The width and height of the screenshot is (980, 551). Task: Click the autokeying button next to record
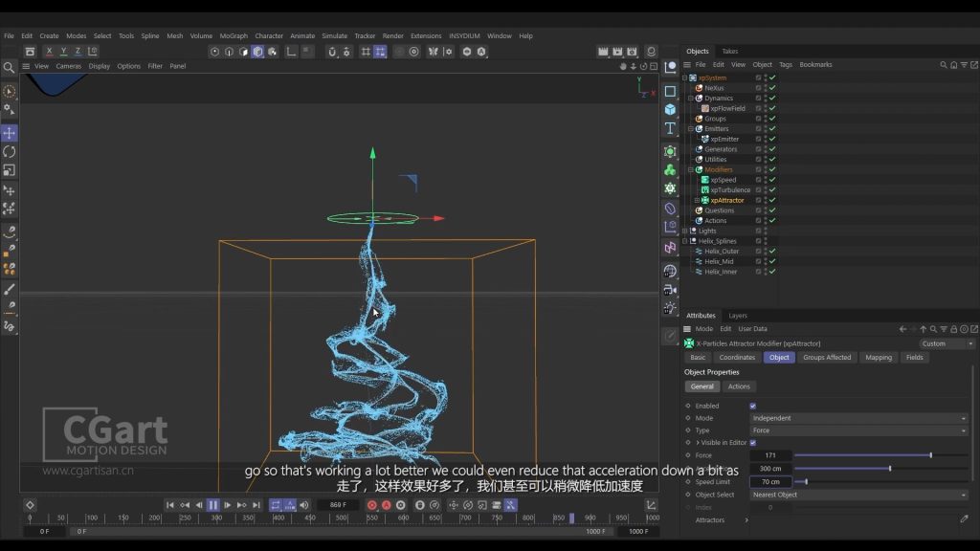(x=387, y=505)
